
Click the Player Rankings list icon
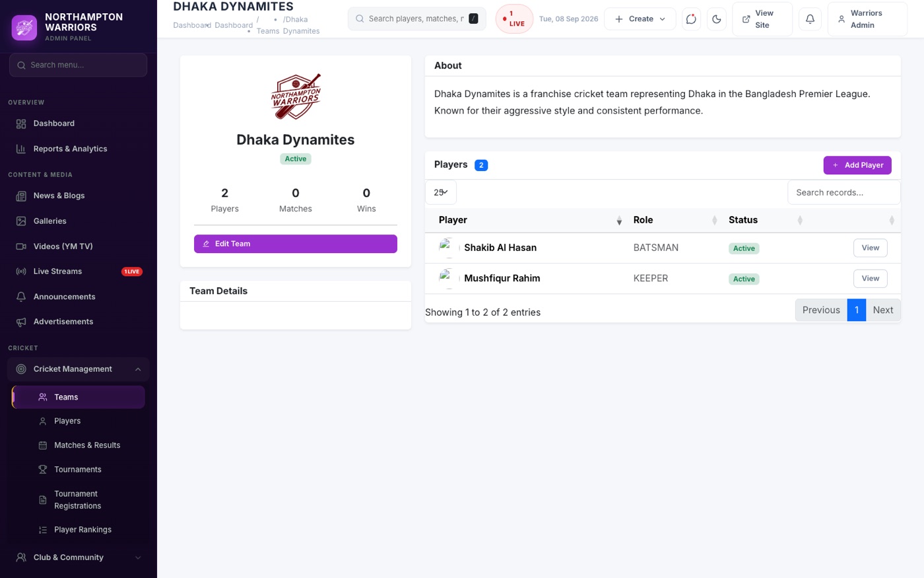(43, 530)
